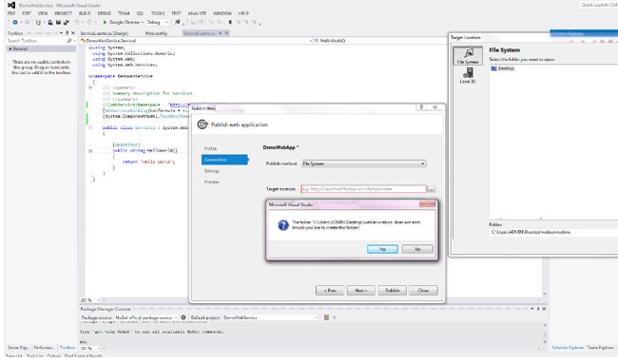Click the Open File toolbar icon
618x364 pixels.
(x=50, y=23)
